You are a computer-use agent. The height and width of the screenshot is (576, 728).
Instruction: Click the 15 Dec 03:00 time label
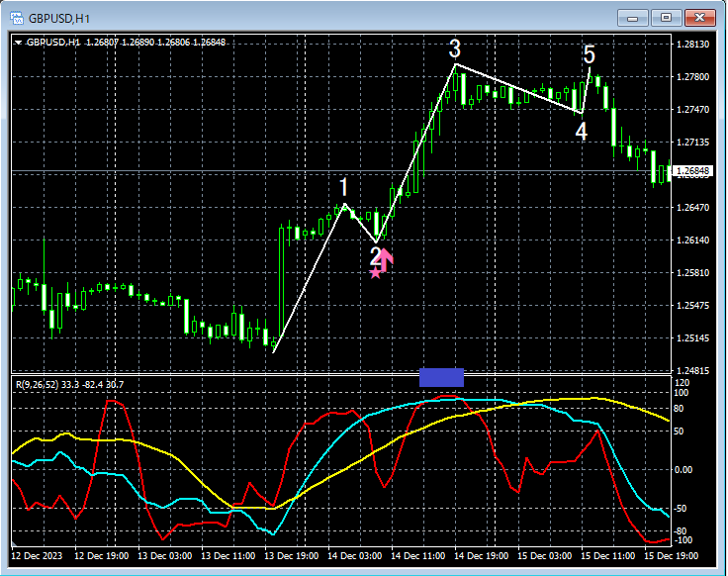(x=545, y=556)
